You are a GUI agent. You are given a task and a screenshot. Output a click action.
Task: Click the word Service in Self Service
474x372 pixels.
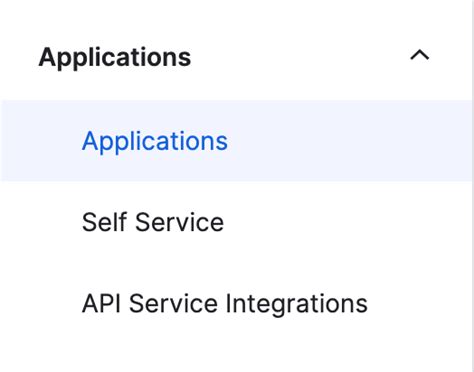point(179,222)
